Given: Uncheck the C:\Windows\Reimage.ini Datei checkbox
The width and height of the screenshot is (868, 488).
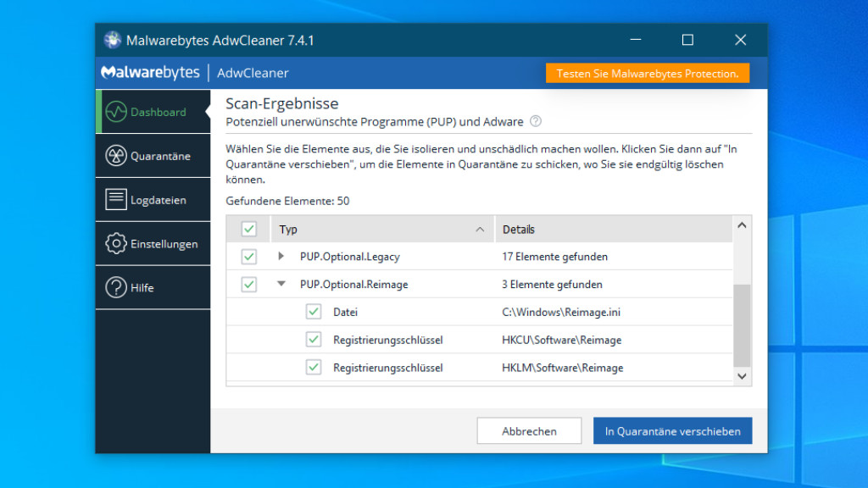Looking at the screenshot, I should coord(314,312).
